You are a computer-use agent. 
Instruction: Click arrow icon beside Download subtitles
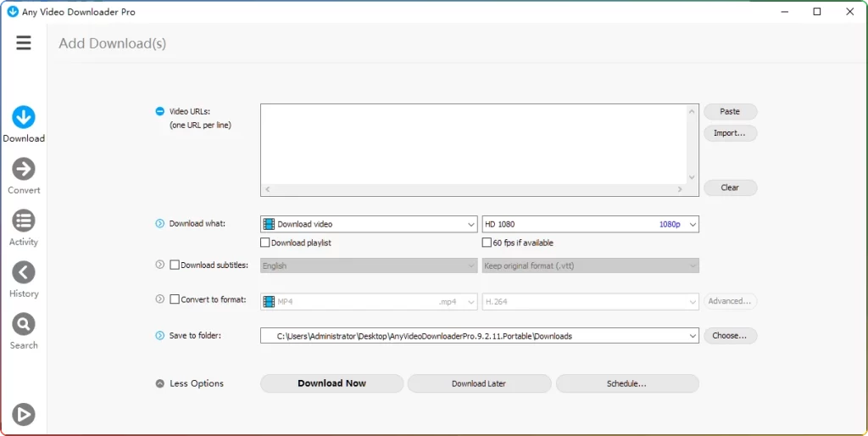click(x=160, y=265)
